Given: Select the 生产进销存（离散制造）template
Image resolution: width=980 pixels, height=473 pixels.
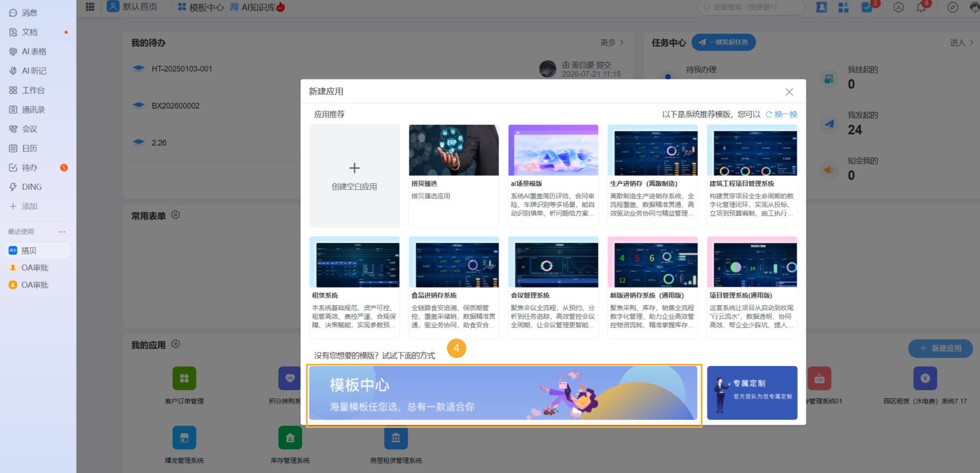Looking at the screenshot, I should coord(653,176).
